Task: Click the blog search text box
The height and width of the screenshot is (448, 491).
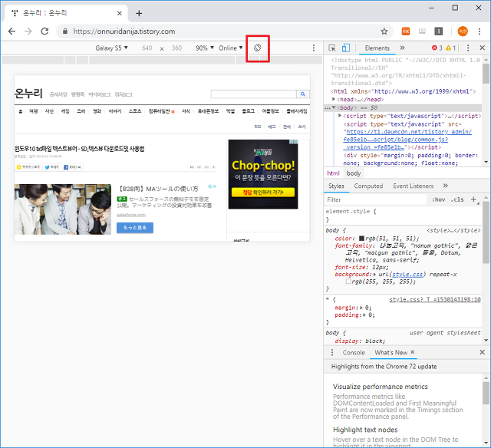Action: click(x=253, y=94)
